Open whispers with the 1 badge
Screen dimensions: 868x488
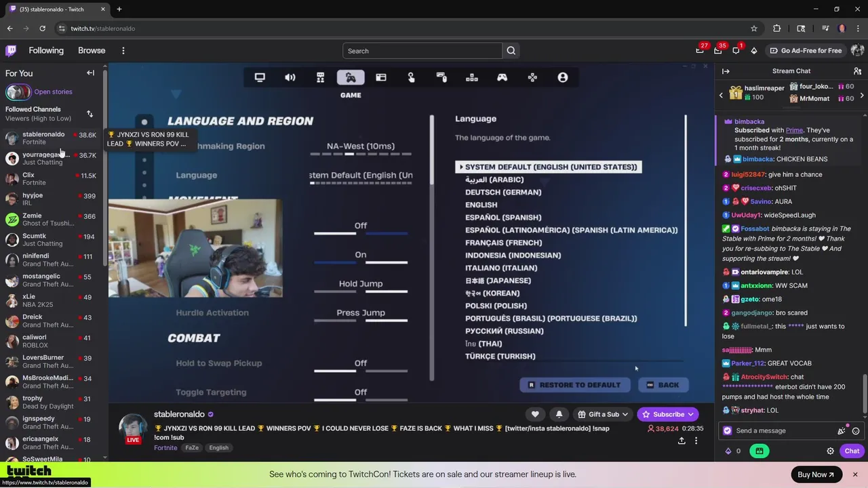736,51
